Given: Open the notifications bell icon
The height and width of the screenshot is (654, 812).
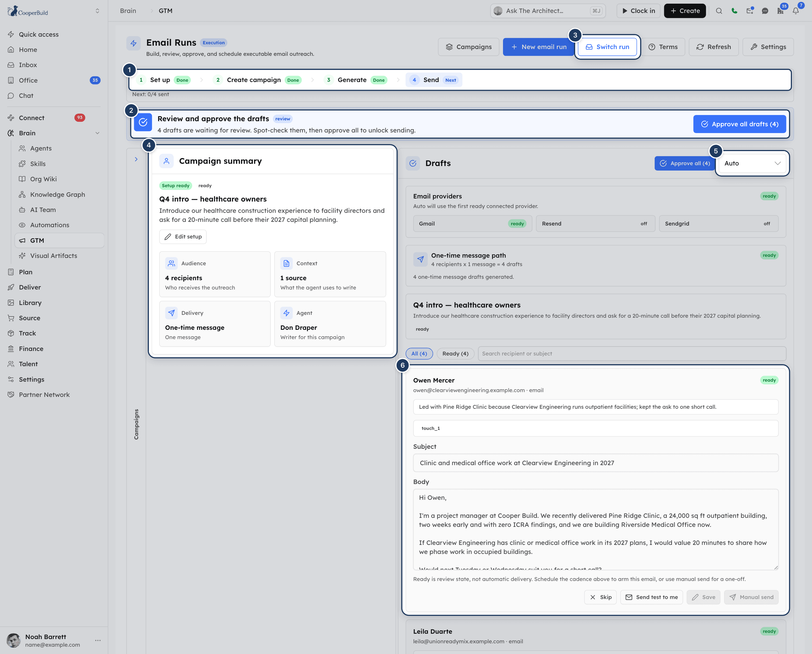Looking at the screenshot, I should (x=796, y=11).
